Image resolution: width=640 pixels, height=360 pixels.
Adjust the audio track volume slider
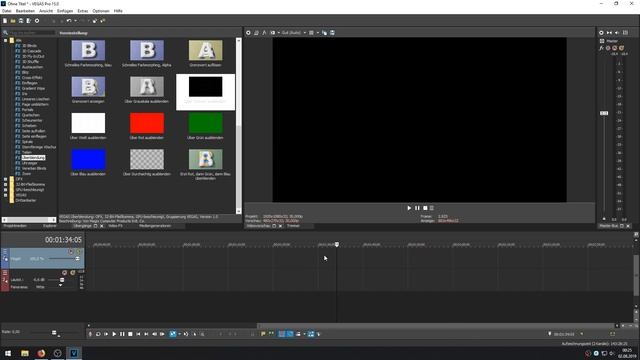62,280
